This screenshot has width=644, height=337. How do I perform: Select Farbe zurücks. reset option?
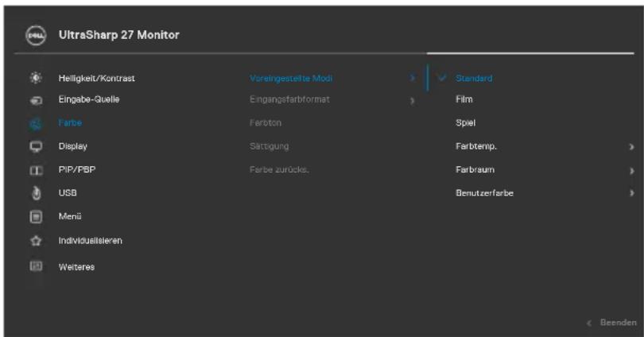[x=279, y=169]
